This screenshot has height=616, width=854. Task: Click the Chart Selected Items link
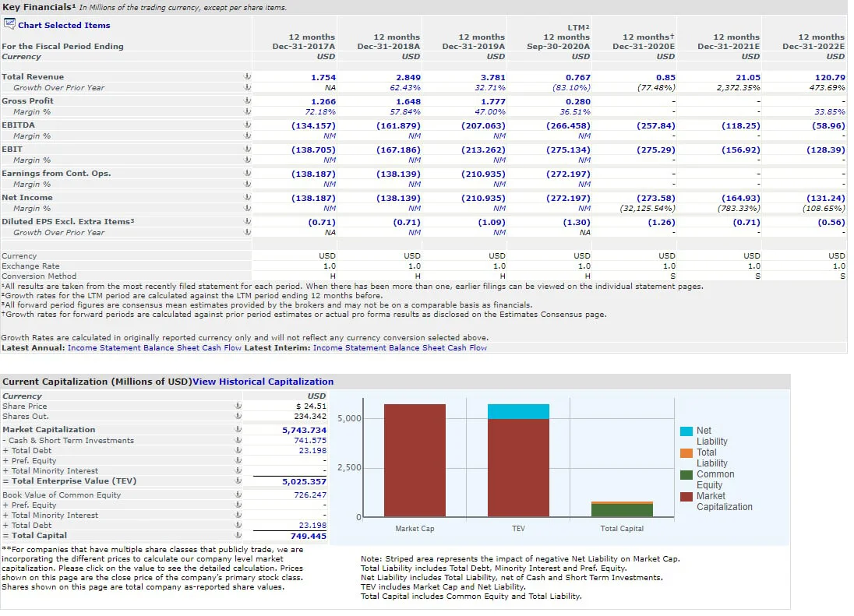64,25
